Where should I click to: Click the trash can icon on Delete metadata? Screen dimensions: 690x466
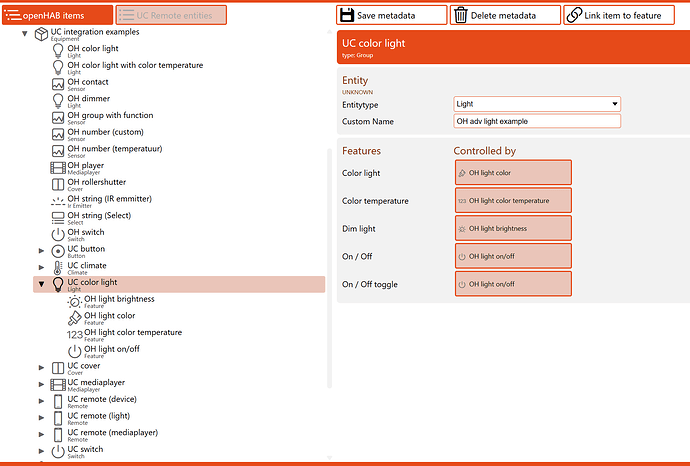[460, 15]
